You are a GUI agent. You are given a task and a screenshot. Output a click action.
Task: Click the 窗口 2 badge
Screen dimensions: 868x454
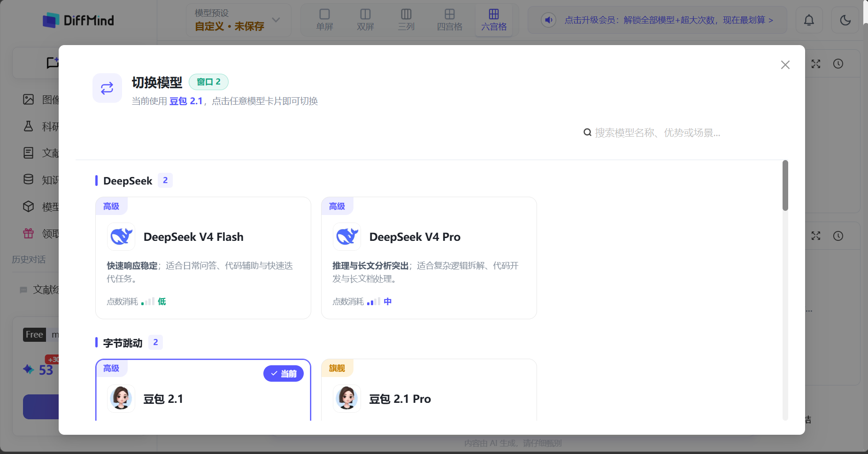coord(208,82)
